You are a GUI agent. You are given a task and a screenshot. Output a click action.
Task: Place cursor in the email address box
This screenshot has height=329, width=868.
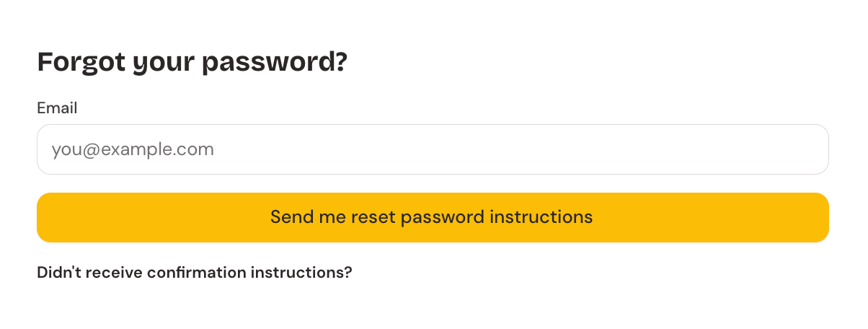tap(433, 149)
